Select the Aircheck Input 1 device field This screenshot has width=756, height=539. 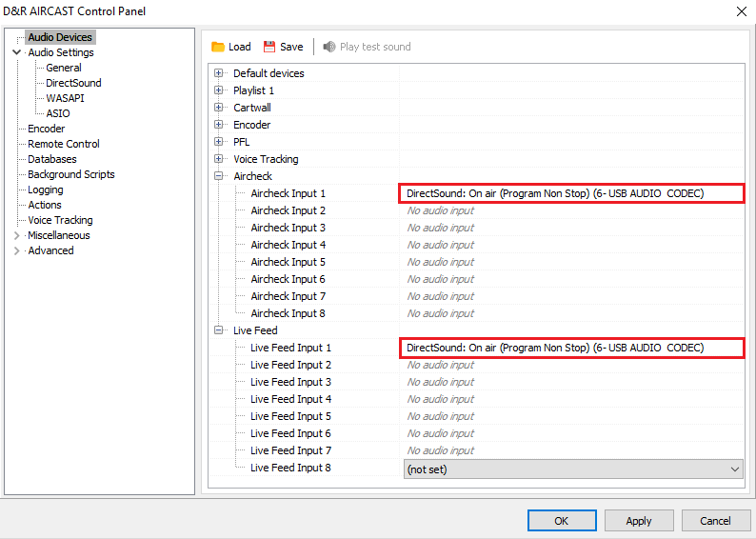[570, 193]
